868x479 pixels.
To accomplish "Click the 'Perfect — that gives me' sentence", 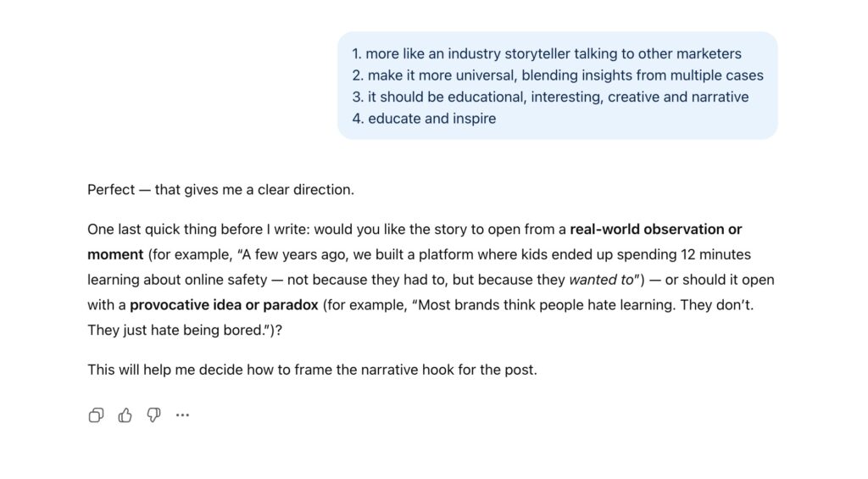I will (x=220, y=190).
